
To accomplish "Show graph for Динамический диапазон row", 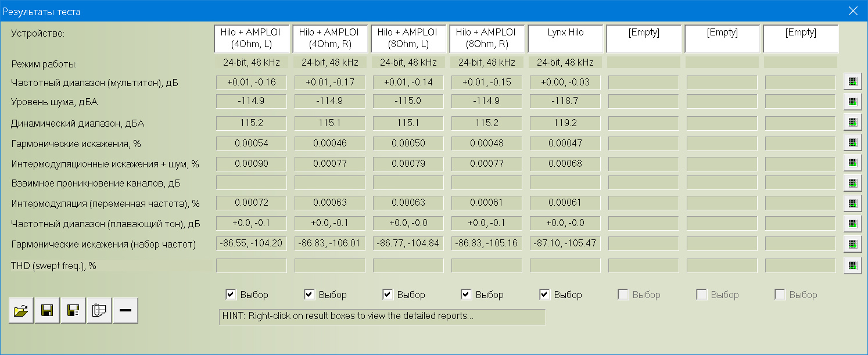I will pyautogui.click(x=852, y=123).
